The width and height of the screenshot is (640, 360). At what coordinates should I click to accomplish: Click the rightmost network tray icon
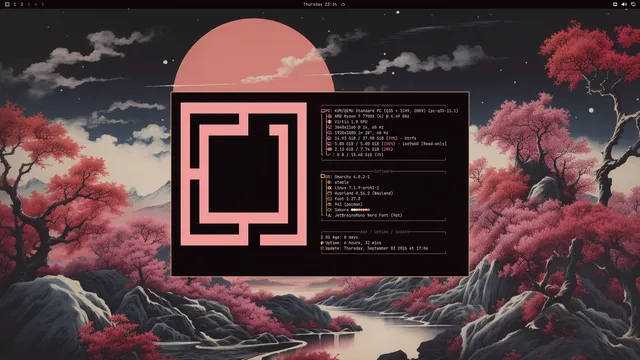point(633,4)
